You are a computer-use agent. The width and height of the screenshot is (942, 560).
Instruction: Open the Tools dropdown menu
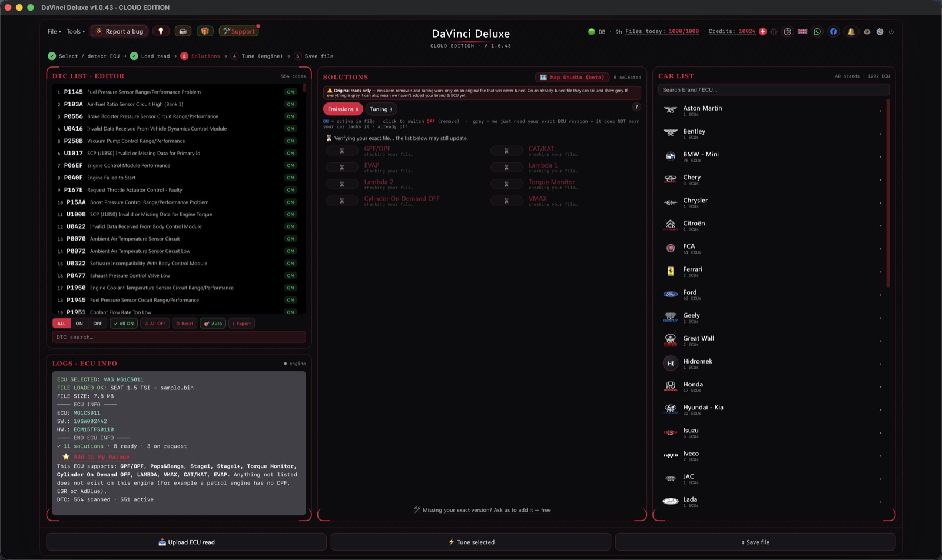75,31
